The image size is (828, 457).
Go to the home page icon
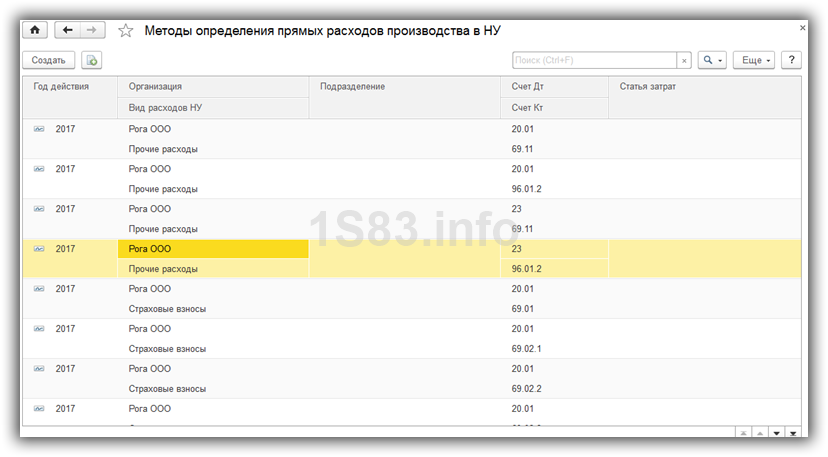point(35,30)
